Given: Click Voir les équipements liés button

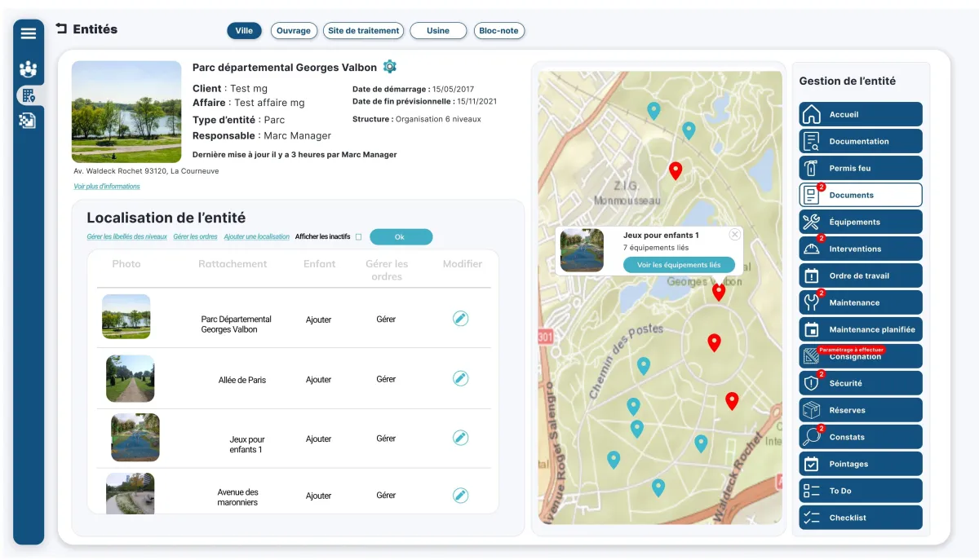Looking at the screenshot, I should point(679,265).
